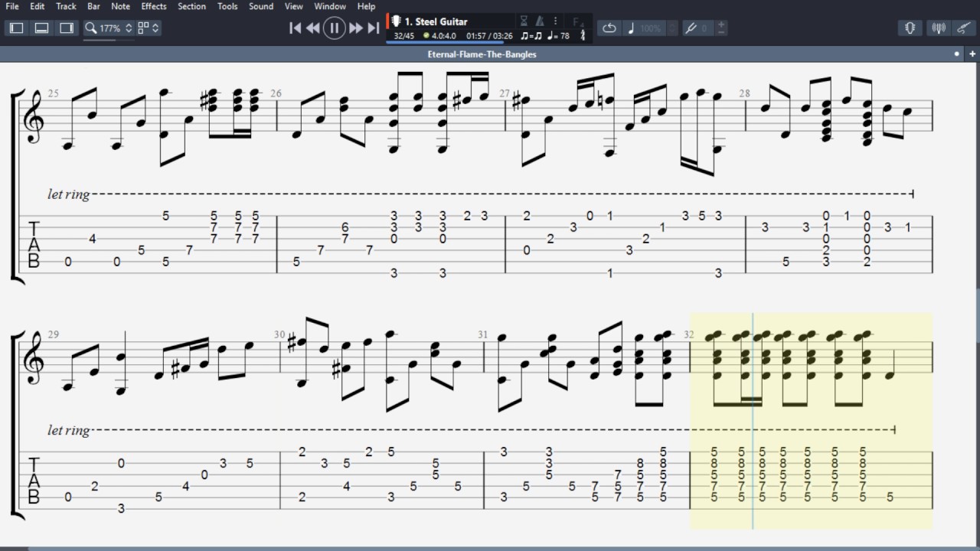Pause playback
This screenshot has width=980, height=551.
point(334,28)
